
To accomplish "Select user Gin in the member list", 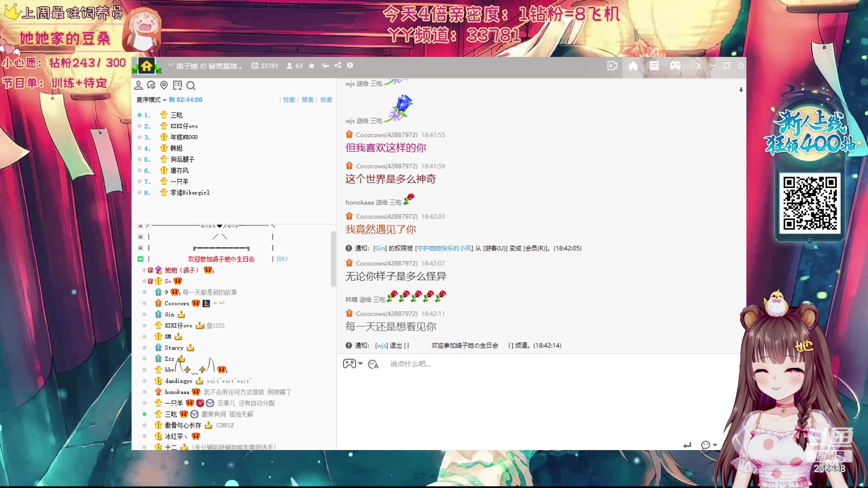I will click(x=170, y=314).
